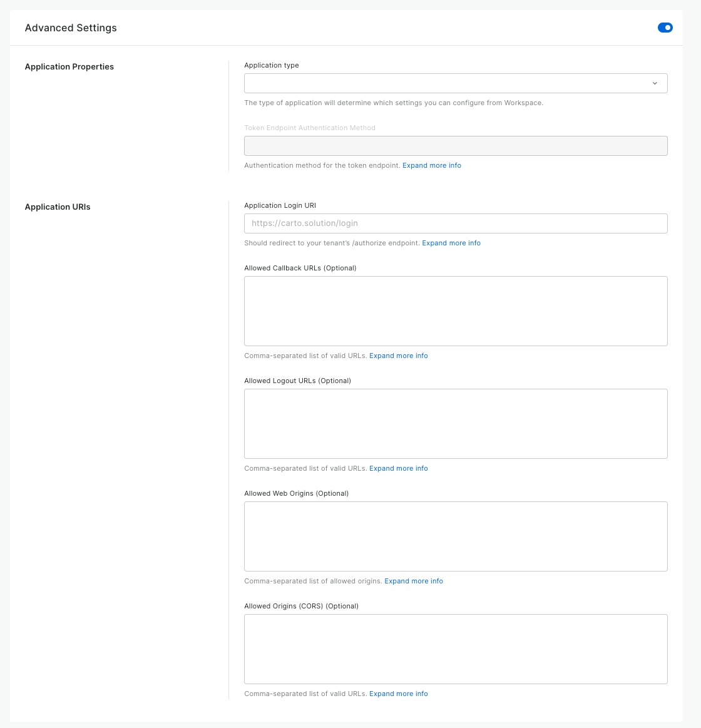The image size is (701, 728).
Task: Click the Allowed Callback URLs text area
Action: tap(456, 311)
